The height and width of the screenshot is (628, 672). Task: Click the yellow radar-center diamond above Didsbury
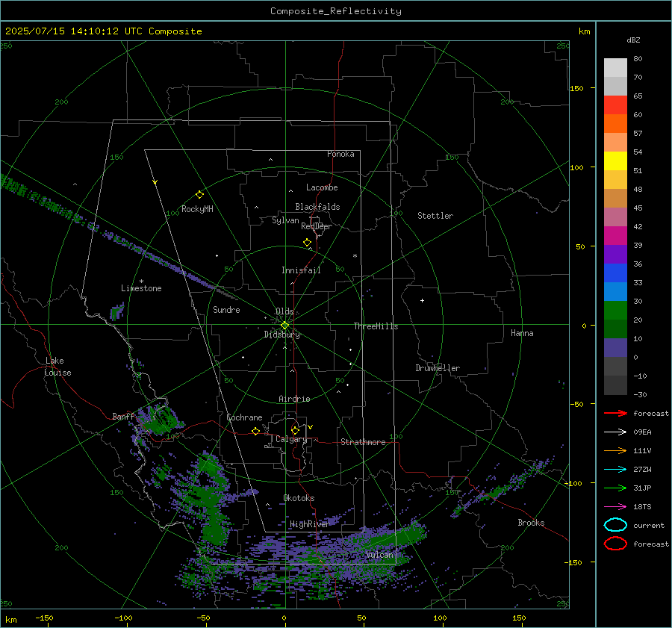[284, 326]
